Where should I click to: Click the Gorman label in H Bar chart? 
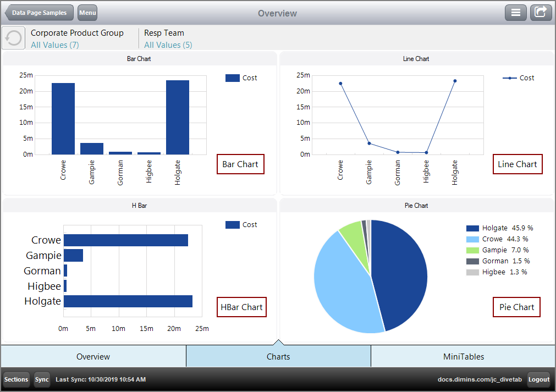tap(42, 271)
